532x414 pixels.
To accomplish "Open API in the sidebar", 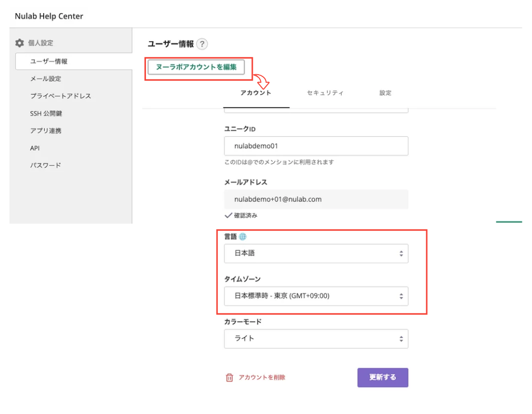I will tap(35, 148).
